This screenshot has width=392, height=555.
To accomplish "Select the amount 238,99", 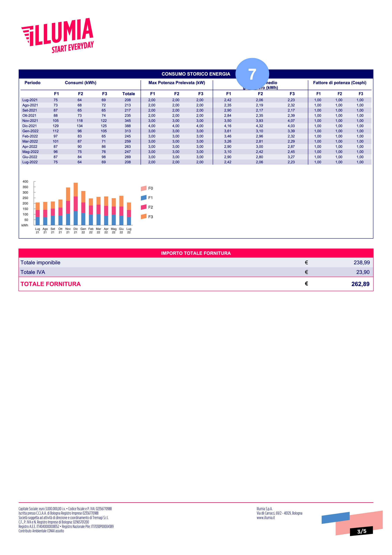I will (x=361, y=263).
